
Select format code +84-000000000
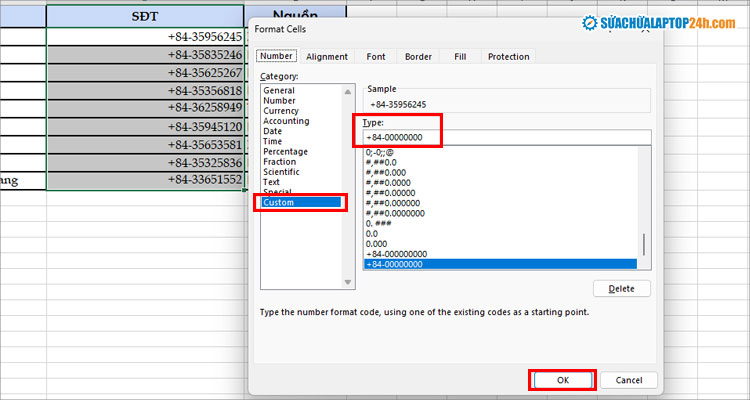(397, 254)
